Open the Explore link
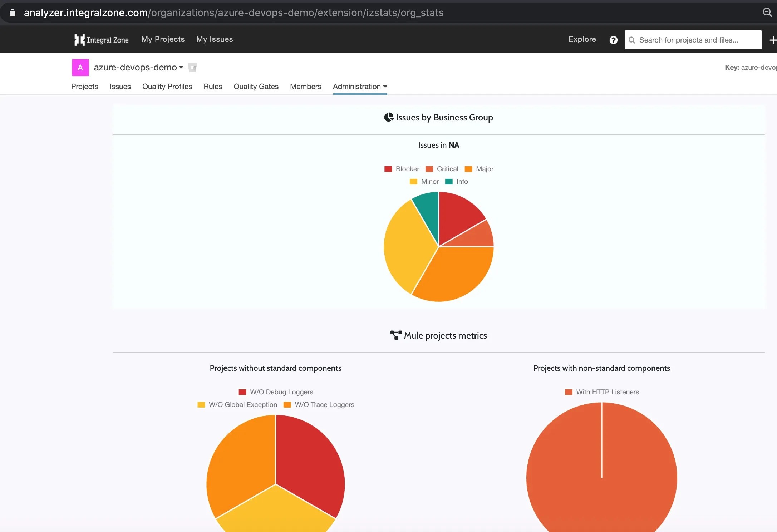This screenshot has height=532, width=777. 582,39
